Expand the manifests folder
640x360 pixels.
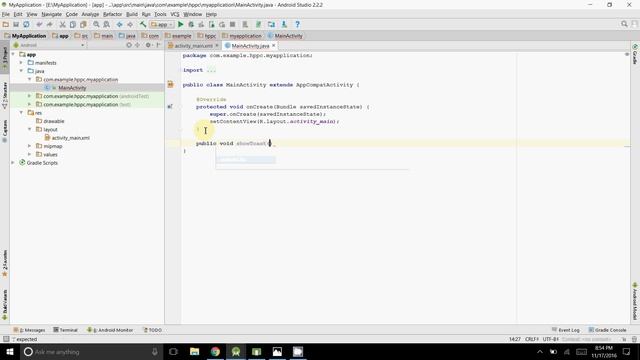pyautogui.click(x=21, y=63)
